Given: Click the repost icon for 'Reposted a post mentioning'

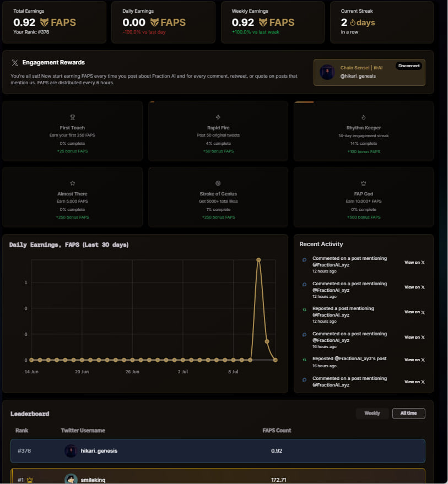Looking at the screenshot, I should [x=304, y=309].
